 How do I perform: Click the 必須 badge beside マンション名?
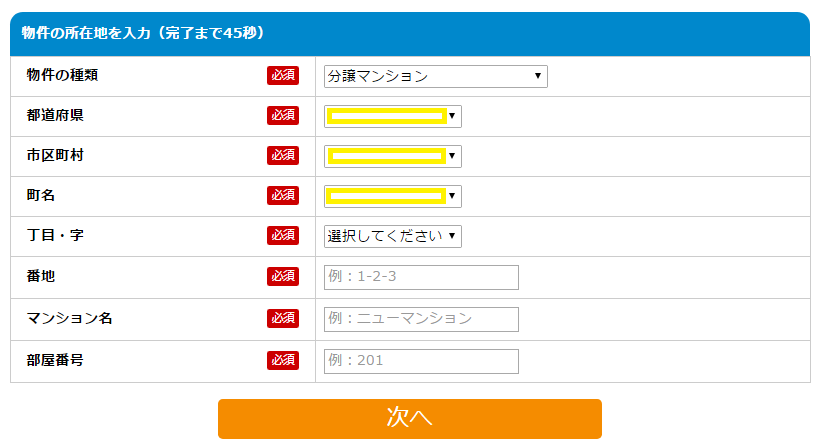tap(283, 318)
